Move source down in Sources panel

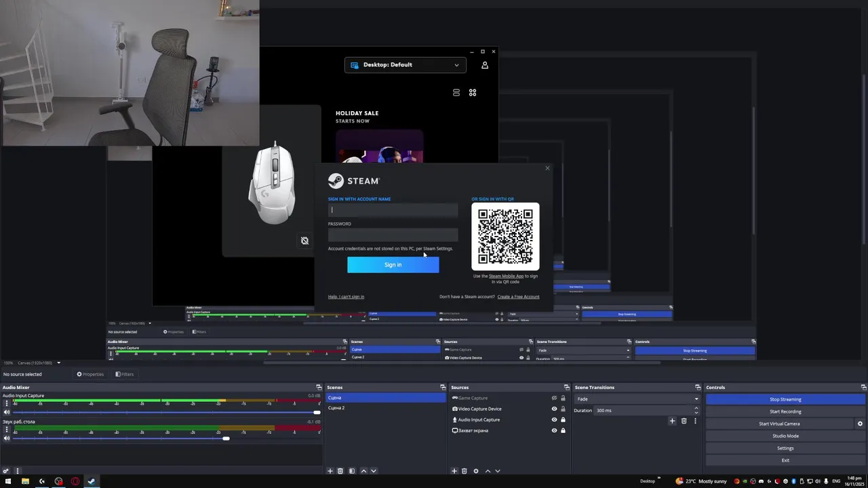coord(497,471)
